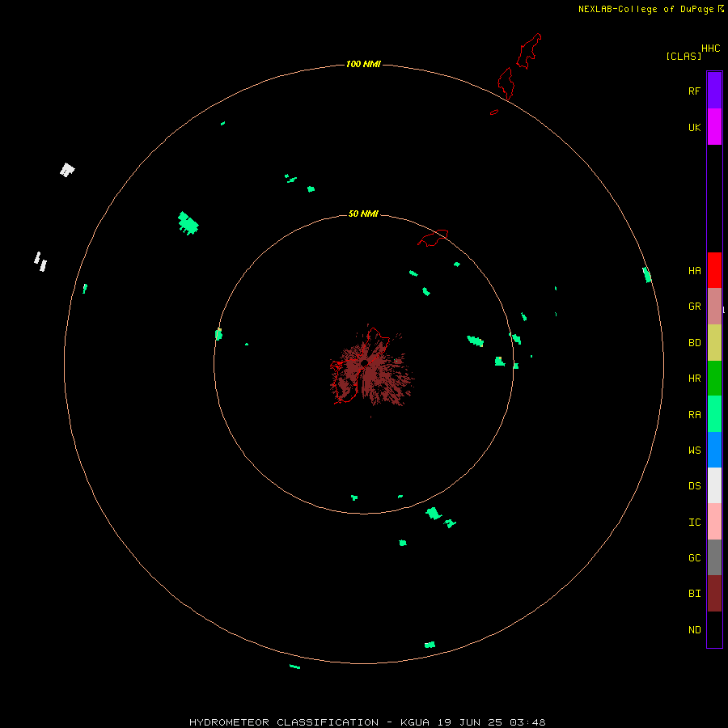
Task: Click the IC legend label
Action: [694, 523]
